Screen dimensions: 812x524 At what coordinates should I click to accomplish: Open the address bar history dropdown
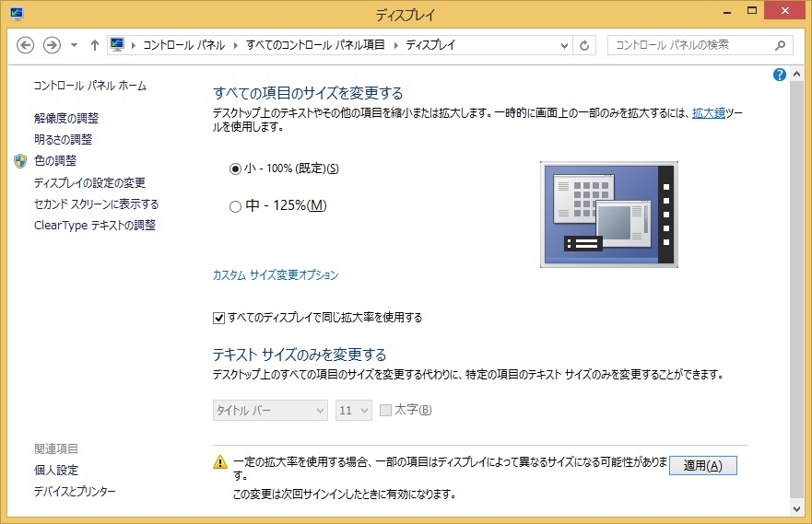(564, 45)
